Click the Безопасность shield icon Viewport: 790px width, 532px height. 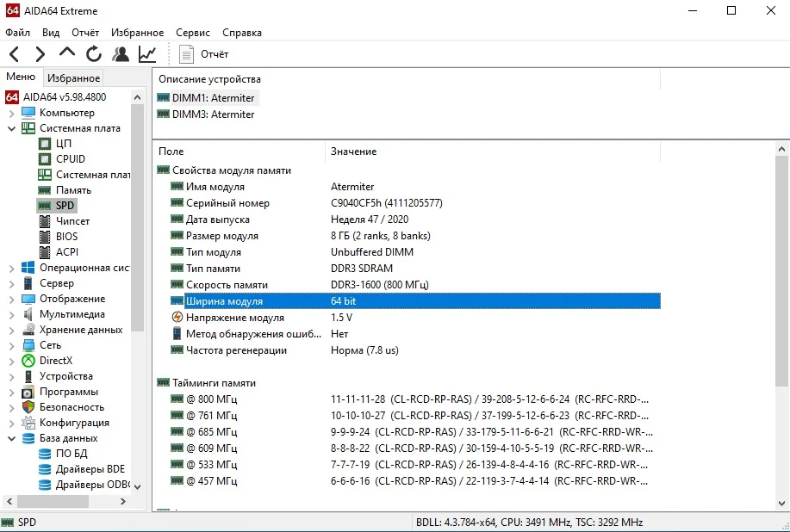click(28, 406)
